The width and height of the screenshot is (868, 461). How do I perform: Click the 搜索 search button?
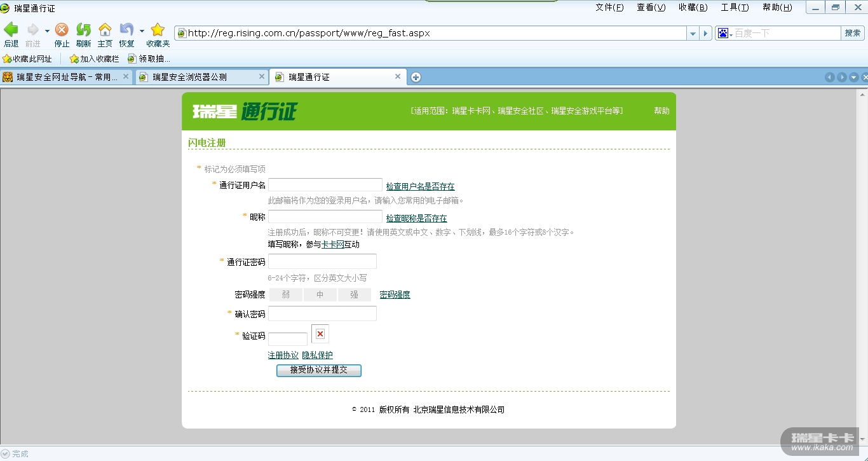[x=853, y=33]
